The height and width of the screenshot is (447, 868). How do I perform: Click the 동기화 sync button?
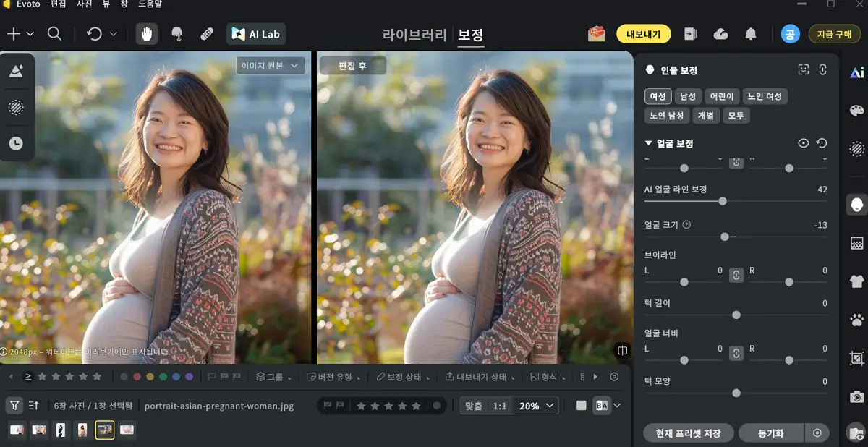771,433
